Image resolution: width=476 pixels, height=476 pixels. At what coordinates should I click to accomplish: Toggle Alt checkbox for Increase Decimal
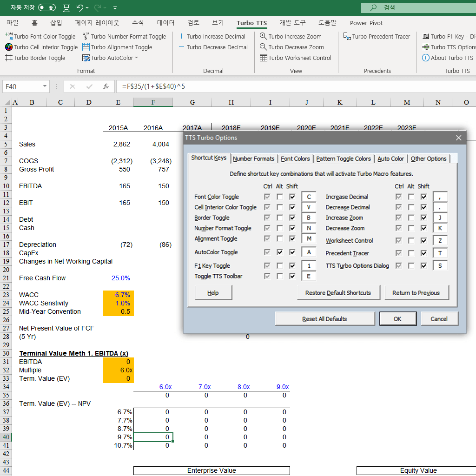tap(411, 197)
